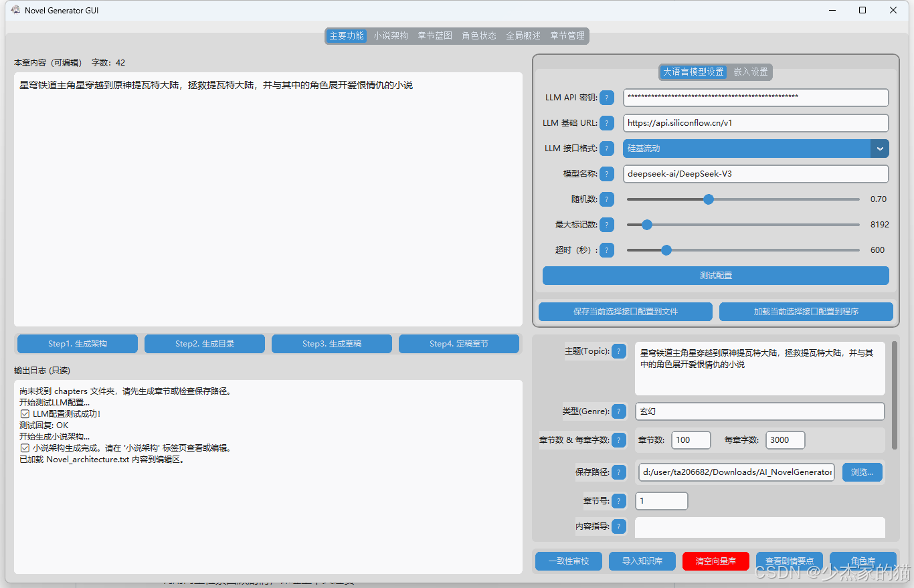Open the 章节蓝图 tab
This screenshot has height=588, width=914.
[x=435, y=36]
